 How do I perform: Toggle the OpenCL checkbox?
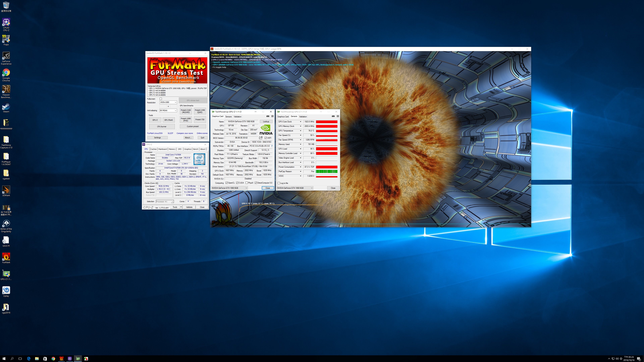pos(227,183)
